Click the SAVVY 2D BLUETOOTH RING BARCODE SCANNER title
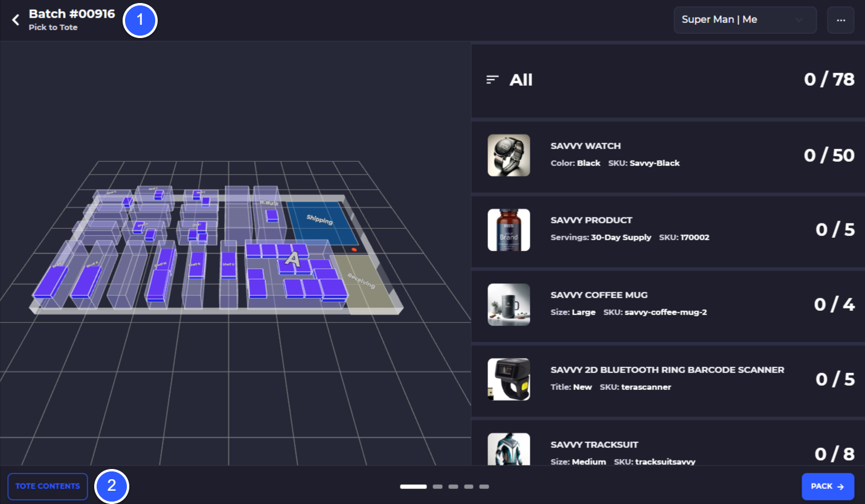Screen dimensions: 865x504 667,370
